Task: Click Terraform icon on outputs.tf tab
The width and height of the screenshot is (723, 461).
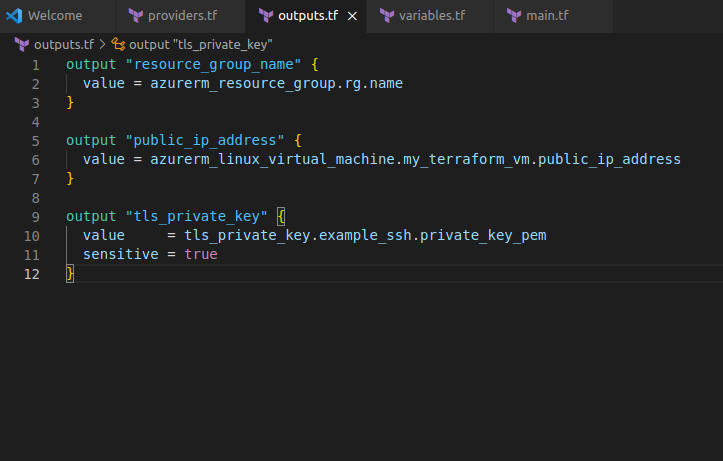Action: click(x=265, y=16)
